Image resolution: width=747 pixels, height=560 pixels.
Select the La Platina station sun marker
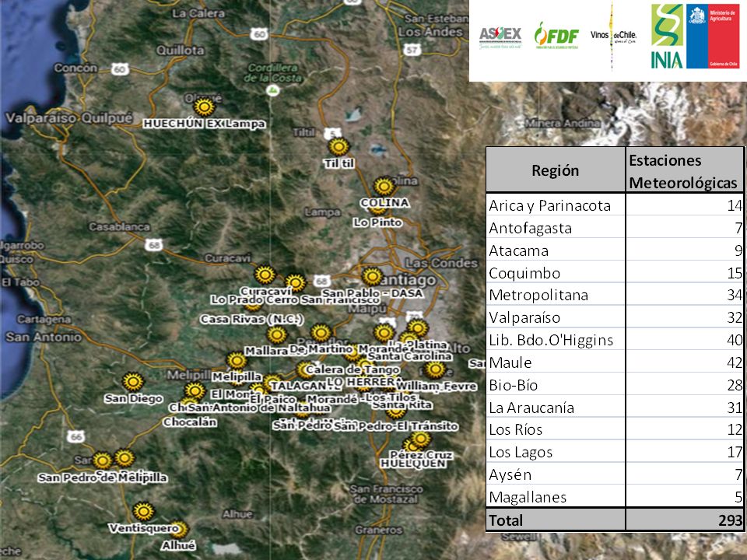point(418,327)
